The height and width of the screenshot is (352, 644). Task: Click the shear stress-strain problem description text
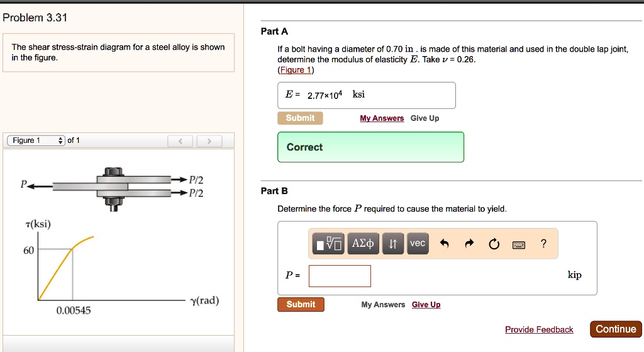[x=118, y=52]
